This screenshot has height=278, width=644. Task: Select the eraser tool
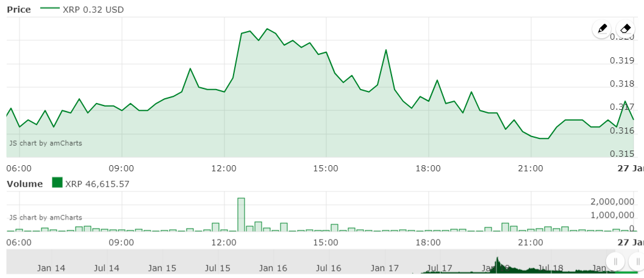click(625, 29)
